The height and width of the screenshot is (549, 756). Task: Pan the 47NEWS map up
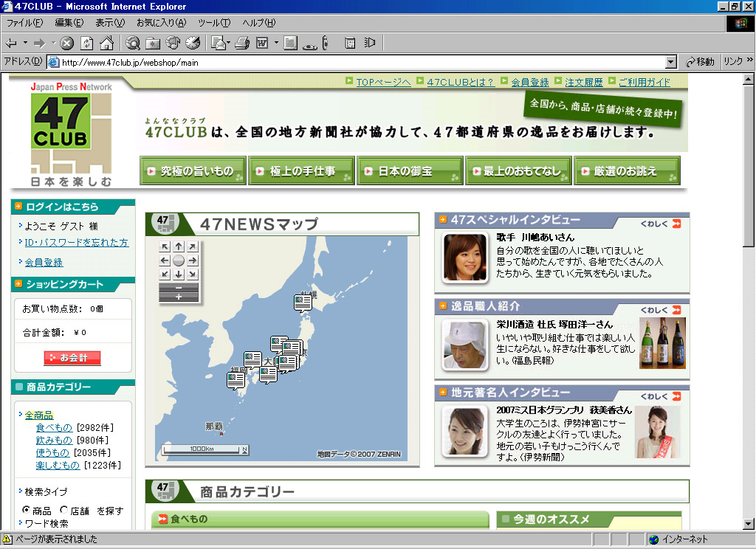click(x=179, y=246)
